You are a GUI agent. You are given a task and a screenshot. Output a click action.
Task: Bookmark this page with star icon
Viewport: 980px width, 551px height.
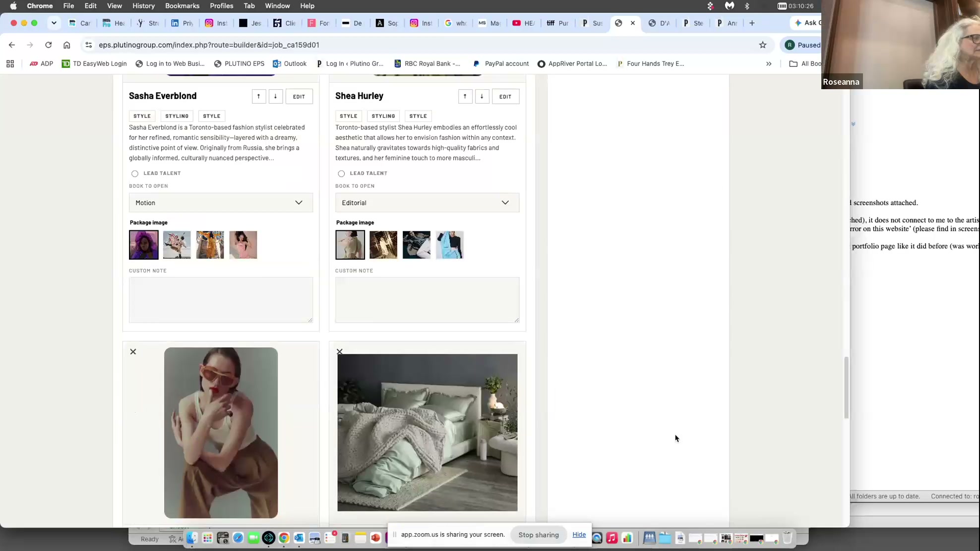pyautogui.click(x=762, y=45)
